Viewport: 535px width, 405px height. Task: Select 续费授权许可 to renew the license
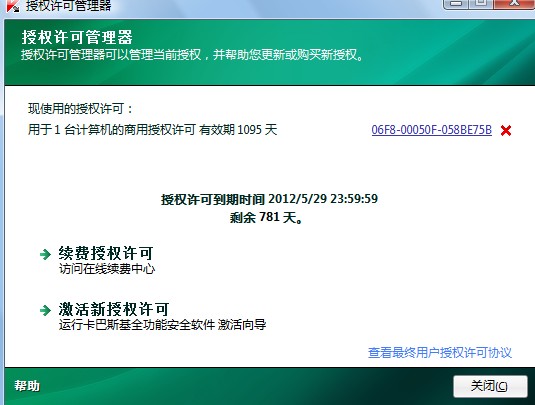tap(106, 253)
